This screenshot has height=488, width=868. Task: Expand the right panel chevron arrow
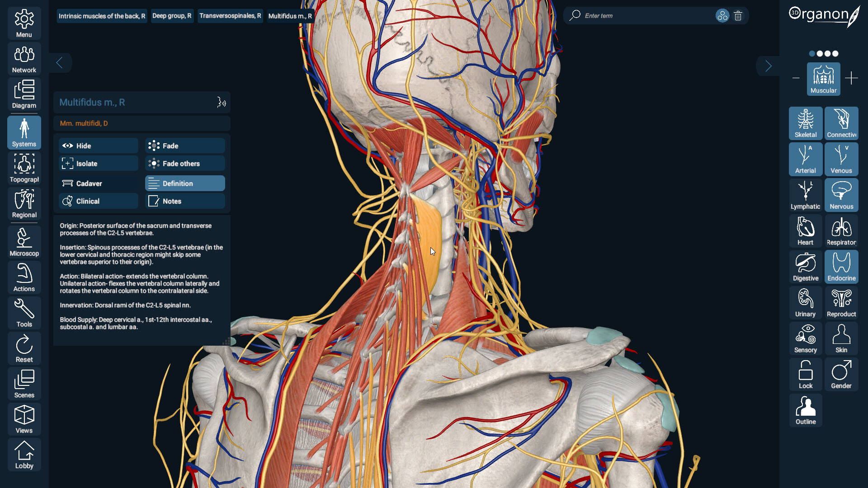(768, 66)
